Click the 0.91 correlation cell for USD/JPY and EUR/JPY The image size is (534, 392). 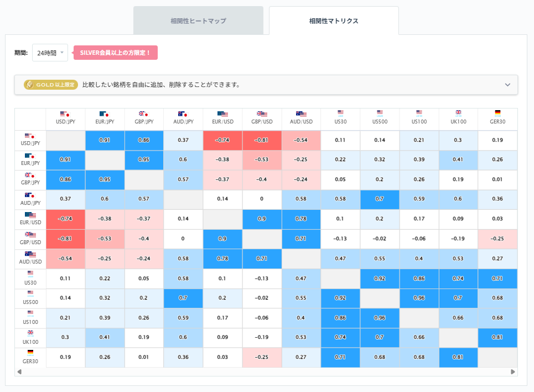point(105,141)
